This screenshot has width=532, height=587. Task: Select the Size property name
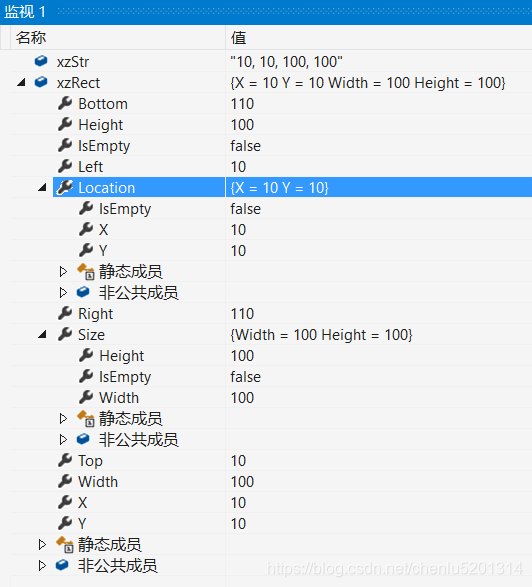click(91, 335)
